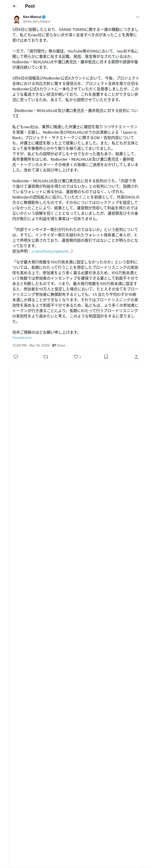The image size is (152, 868).
Task: Click Translate post
Action: [22, 338]
